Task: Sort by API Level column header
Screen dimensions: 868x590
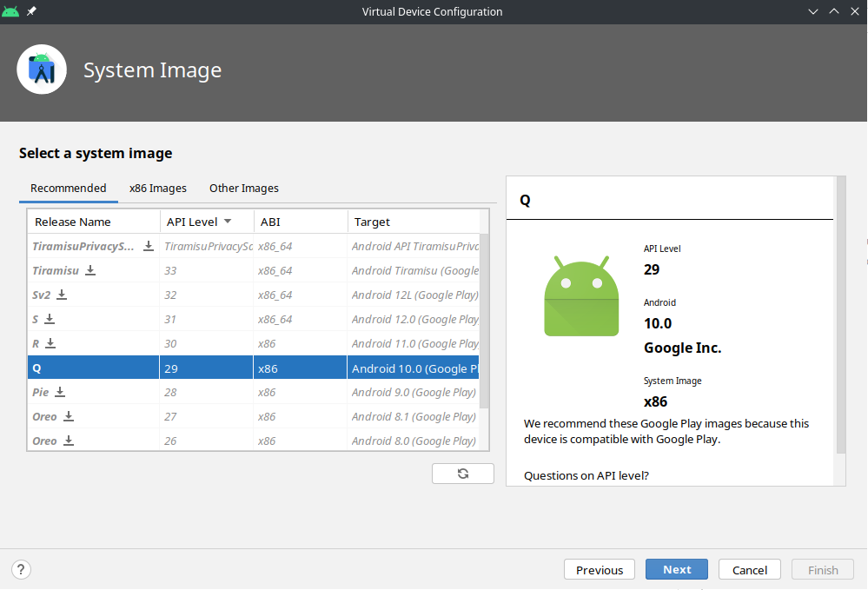Action: [x=206, y=222]
